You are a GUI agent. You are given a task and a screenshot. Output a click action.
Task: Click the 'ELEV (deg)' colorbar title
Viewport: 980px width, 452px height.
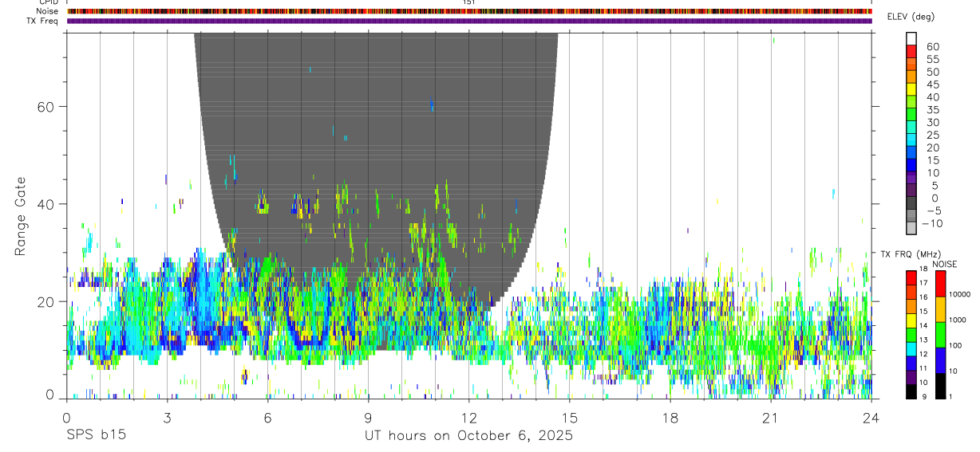(911, 17)
